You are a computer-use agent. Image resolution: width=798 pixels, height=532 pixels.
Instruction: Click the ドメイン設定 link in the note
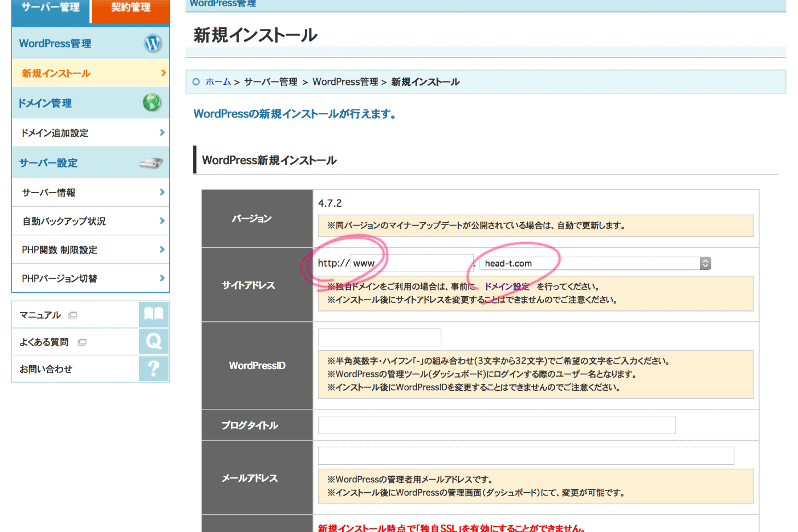coord(507,287)
